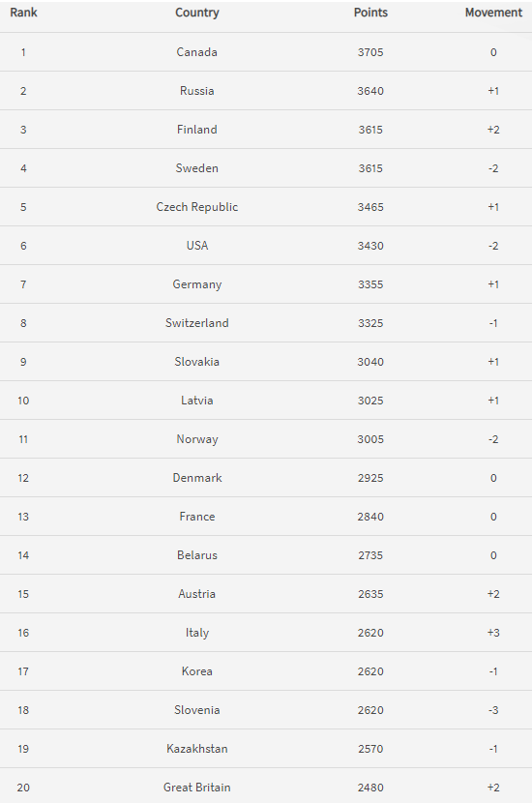The width and height of the screenshot is (532, 803).
Task: Click on Finland country cell
Action: point(197,130)
